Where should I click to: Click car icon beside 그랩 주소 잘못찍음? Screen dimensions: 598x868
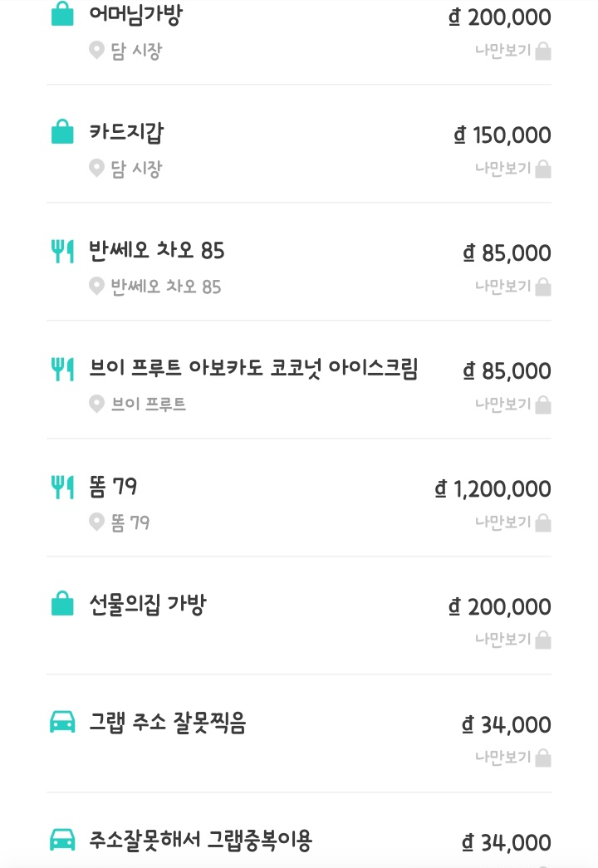tap(62, 723)
